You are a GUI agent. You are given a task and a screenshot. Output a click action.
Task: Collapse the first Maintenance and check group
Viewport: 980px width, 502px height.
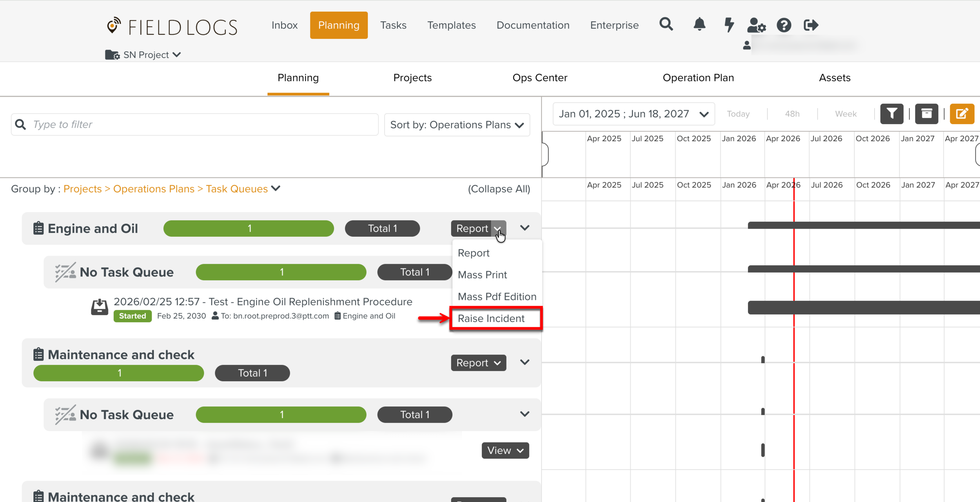point(524,362)
